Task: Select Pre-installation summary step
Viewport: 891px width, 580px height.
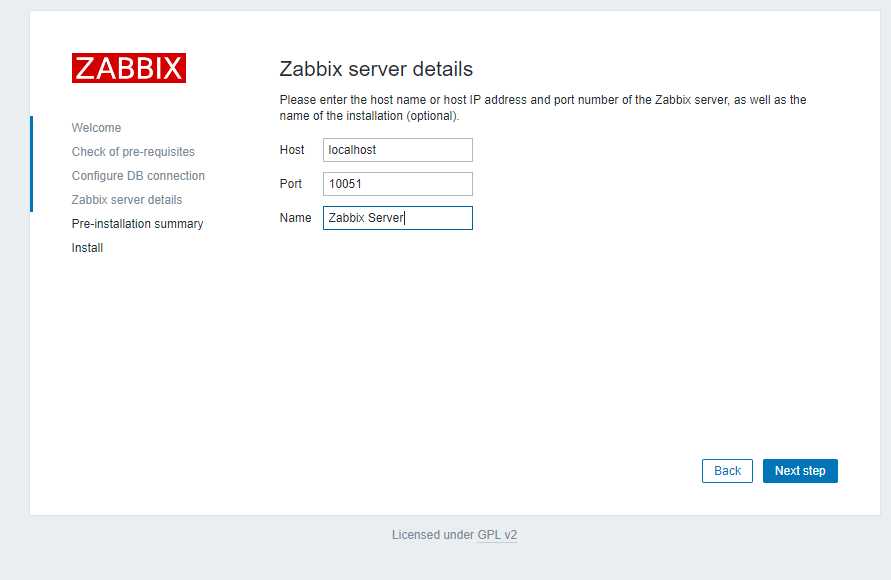Action: tap(138, 224)
